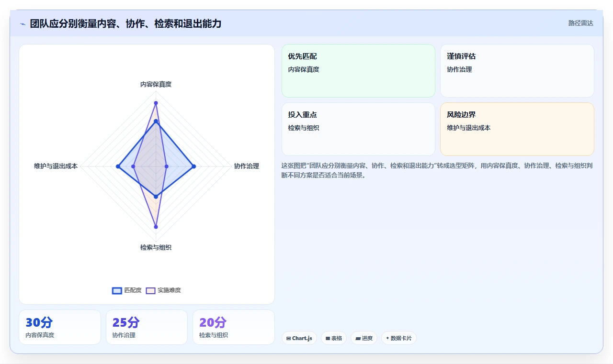Click the description paragraph starting 这张图把
Image resolution: width=613 pixels, height=364 pixels.
click(x=438, y=170)
